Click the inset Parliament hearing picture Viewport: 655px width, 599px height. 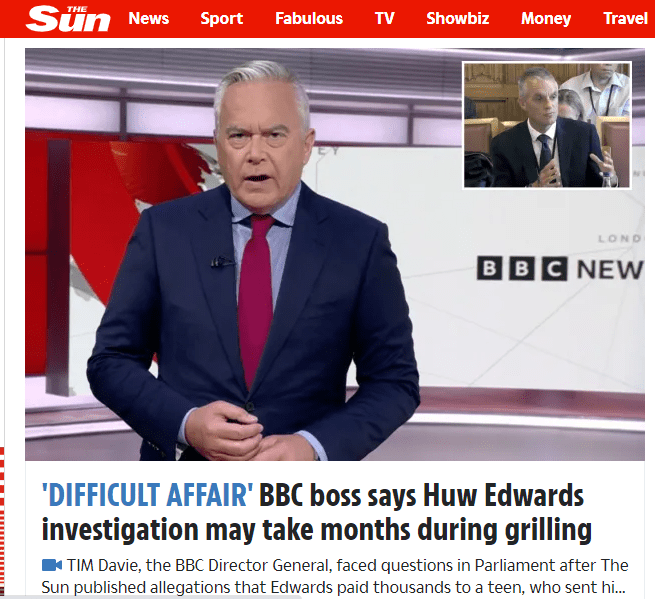(x=547, y=125)
